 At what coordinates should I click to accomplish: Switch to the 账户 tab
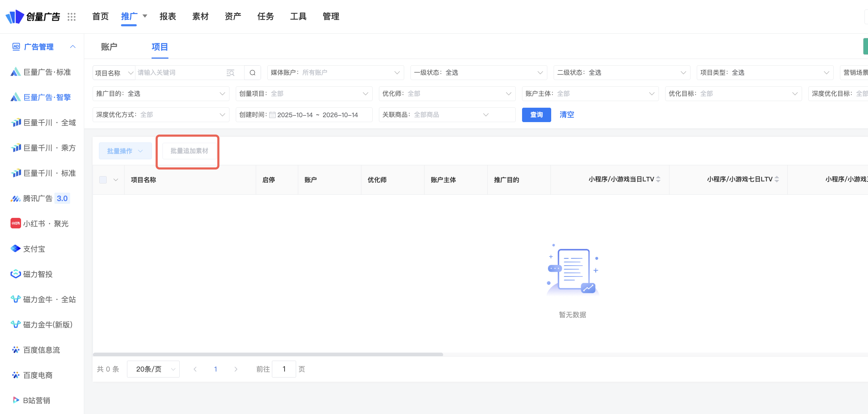[x=109, y=47]
